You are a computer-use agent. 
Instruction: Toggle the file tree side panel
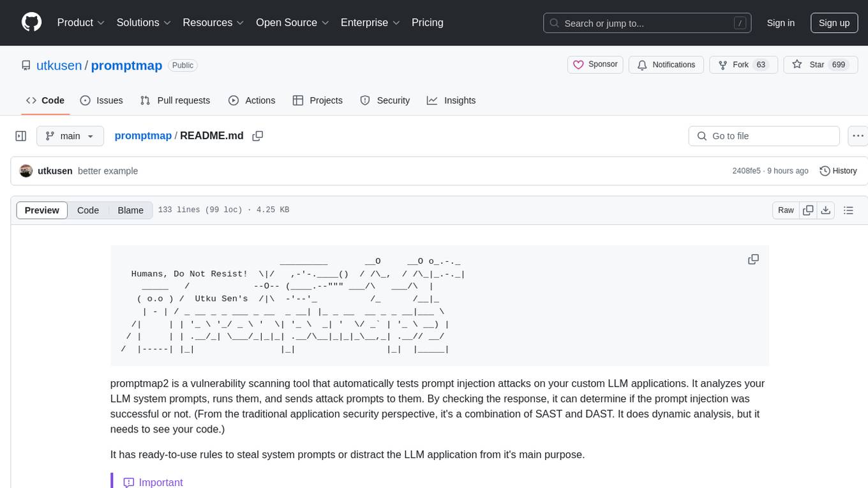point(21,136)
